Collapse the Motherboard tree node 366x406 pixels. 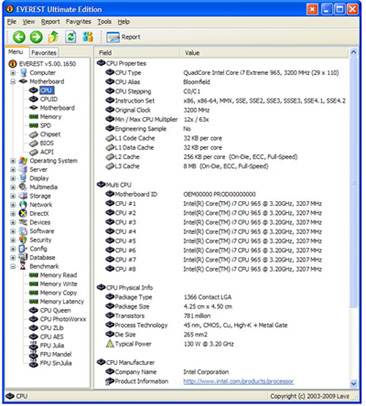13,81
